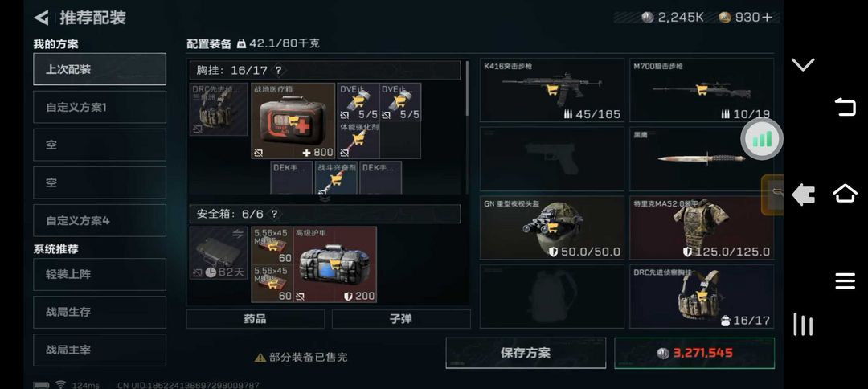
Task: Choose the 轻装上阵 recommended preset
Action: (100, 274)
